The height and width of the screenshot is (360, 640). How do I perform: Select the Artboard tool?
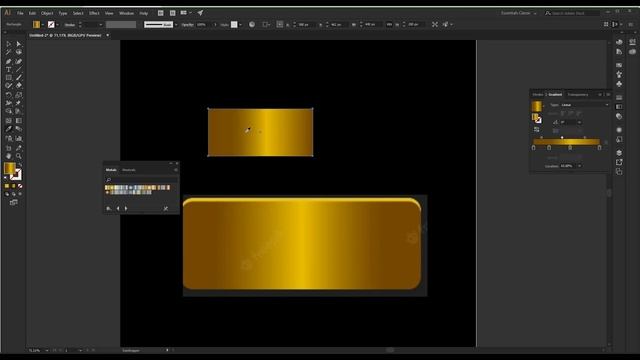(9, 148)
